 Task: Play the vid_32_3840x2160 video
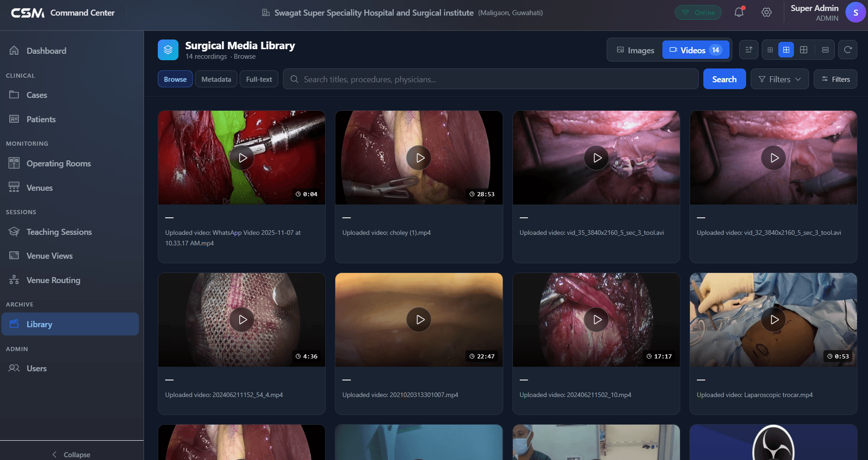(774, 158)
